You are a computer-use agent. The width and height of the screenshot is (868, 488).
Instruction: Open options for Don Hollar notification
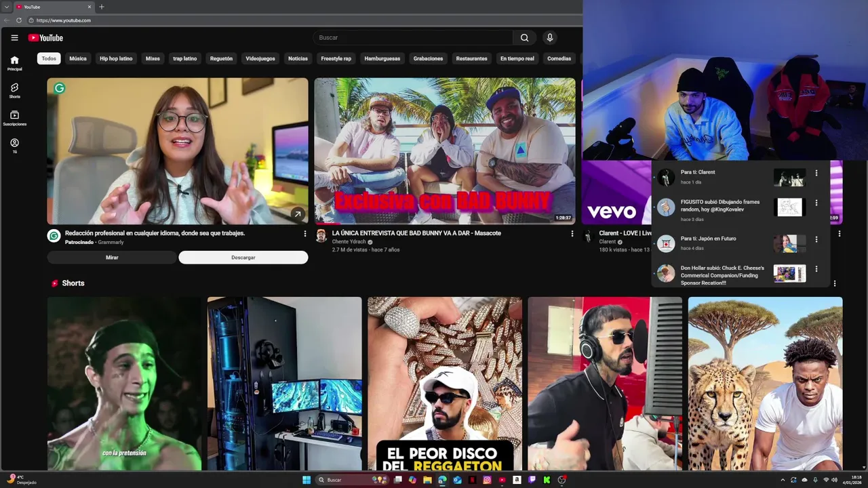816,269
